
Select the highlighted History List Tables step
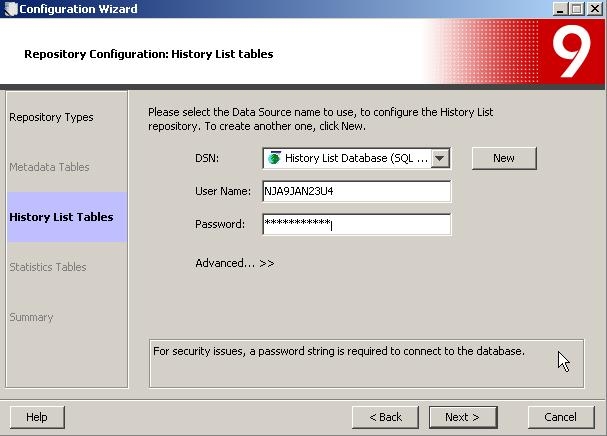pyautogui.click(x=61, y=217)
